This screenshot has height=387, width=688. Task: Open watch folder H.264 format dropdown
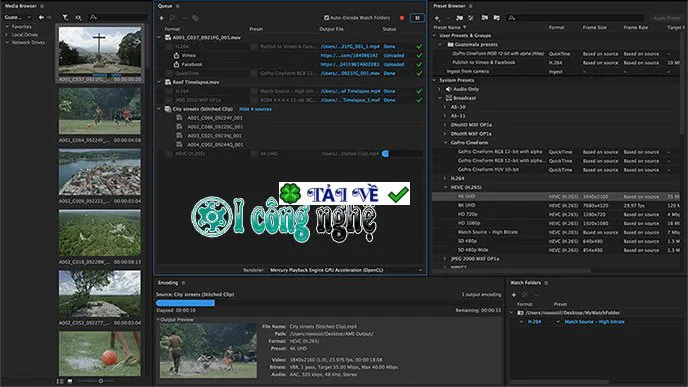pos(522,322)
